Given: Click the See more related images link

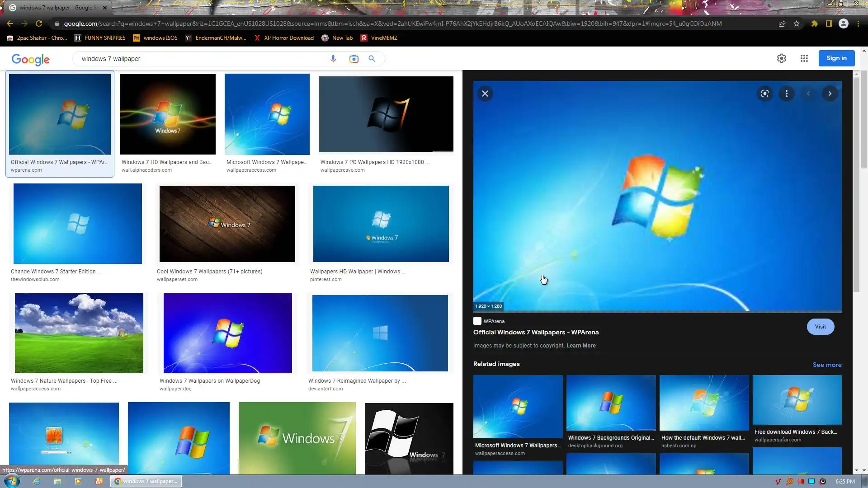Looking at the screenshot, I should click(x=827, y=365).
